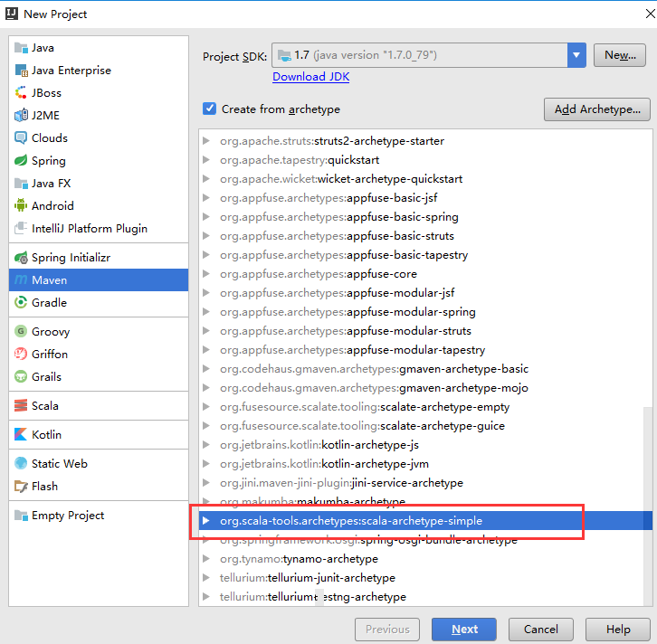
Task: Open the Project SDK dropdown arrow
Action: tap(576, 55)
